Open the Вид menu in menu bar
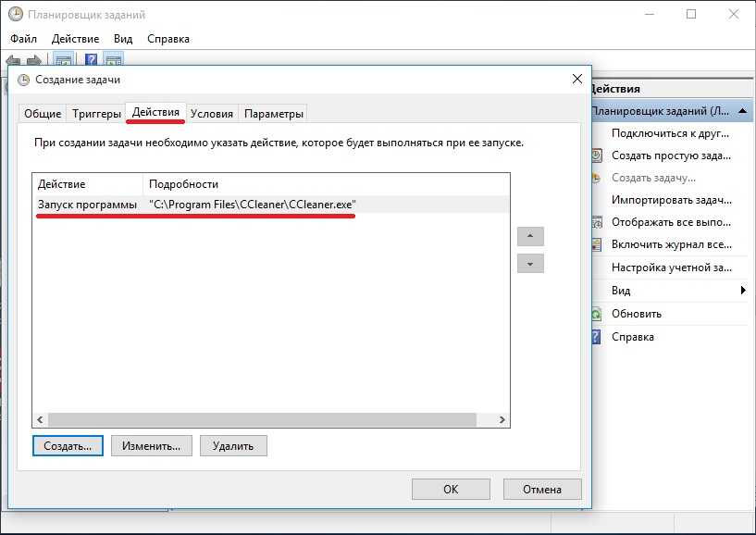Viewport: 756px width, 535px height. pos(123,39)
